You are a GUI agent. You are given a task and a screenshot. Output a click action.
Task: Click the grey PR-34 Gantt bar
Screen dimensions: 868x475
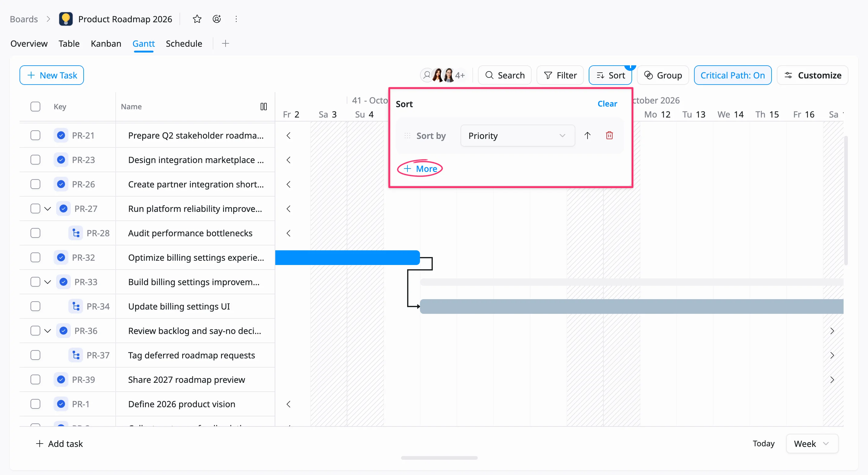tap(631, 306)
